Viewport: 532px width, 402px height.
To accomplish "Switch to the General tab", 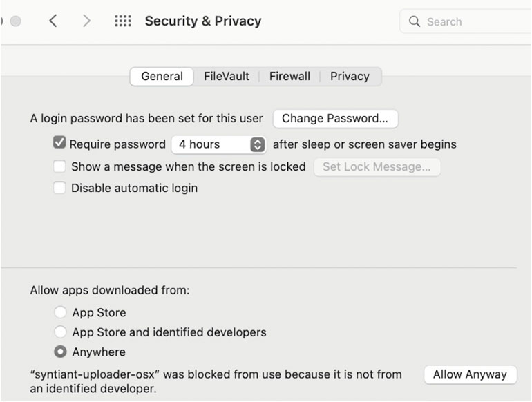I will point(162,77).
